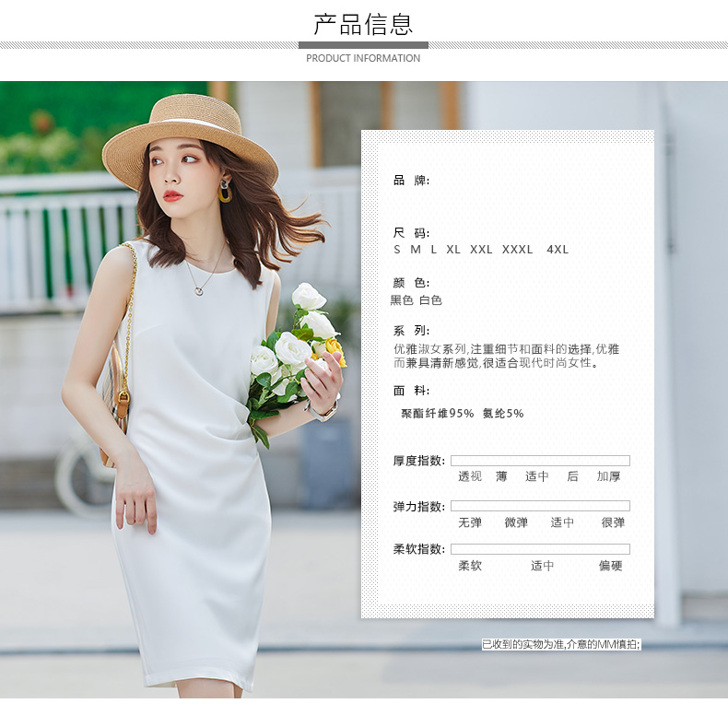Choose the 黑色 color option

[x=402, y=300]
